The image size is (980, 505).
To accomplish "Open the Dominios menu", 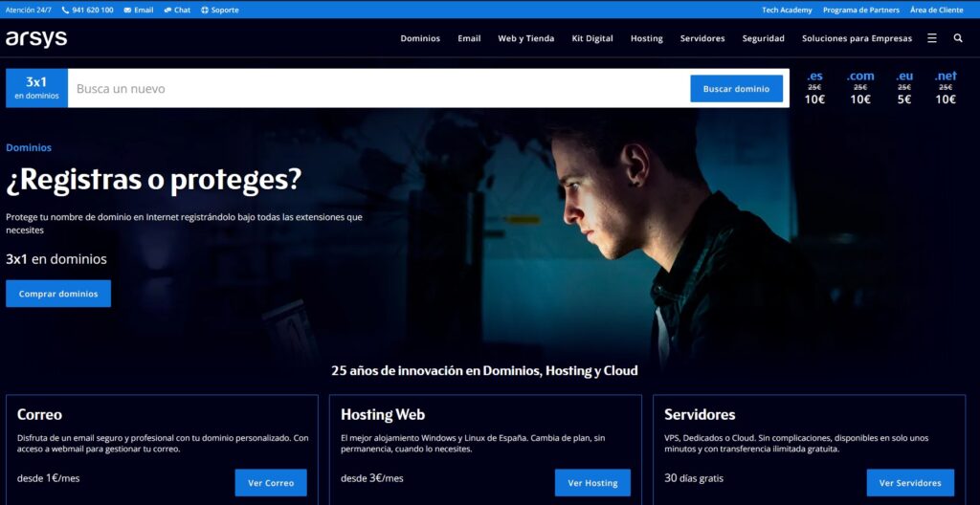I will pyautogui.click(x=420, y=38).
